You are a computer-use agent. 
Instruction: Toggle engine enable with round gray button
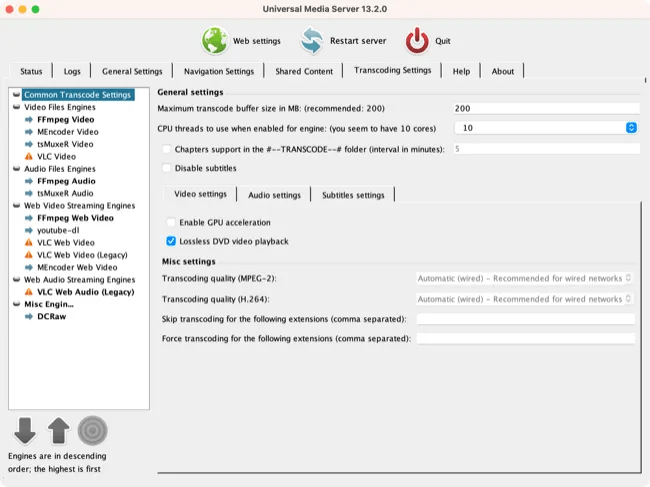click(92, 431)
